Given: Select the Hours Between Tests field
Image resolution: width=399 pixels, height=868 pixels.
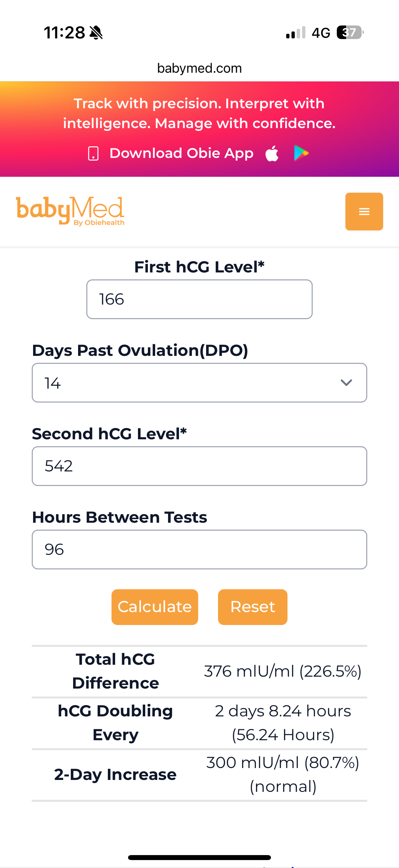Looking at the screenshot, I should [x=199, y=550].
